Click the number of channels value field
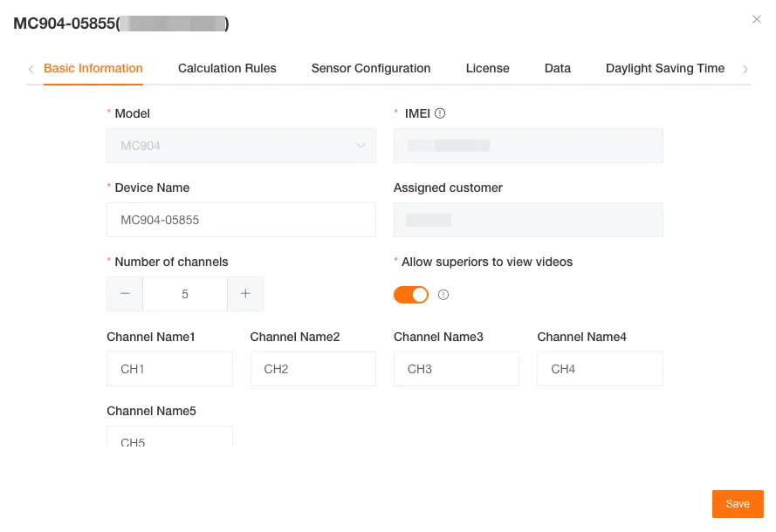The image size is (776, 532). [x=185, y=294]
